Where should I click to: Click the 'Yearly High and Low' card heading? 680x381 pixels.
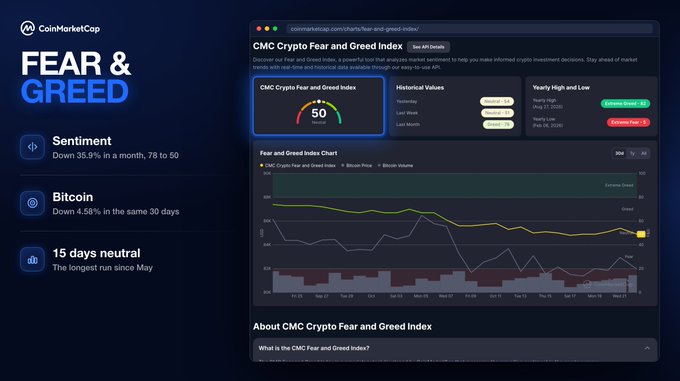pos(561,88)
